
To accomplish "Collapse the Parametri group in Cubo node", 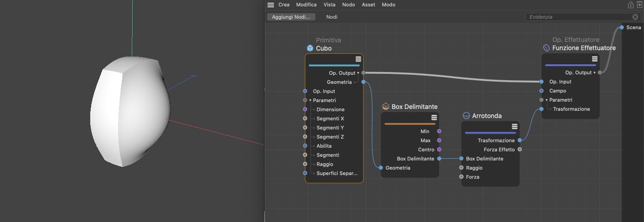I will 310,100.
